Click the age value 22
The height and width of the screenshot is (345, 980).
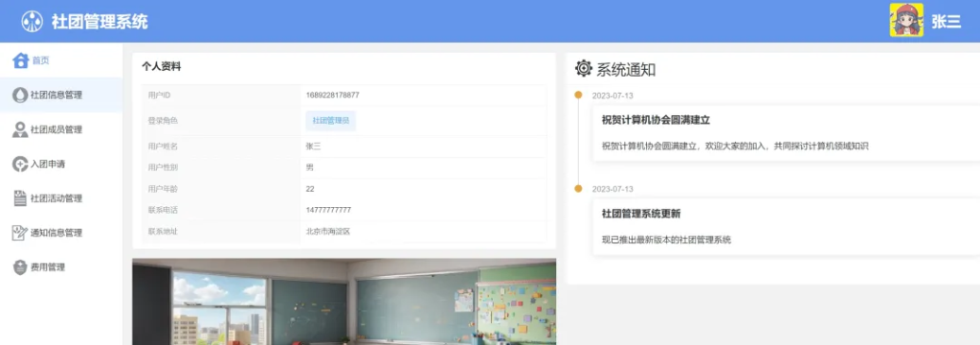tap(310, 189)
